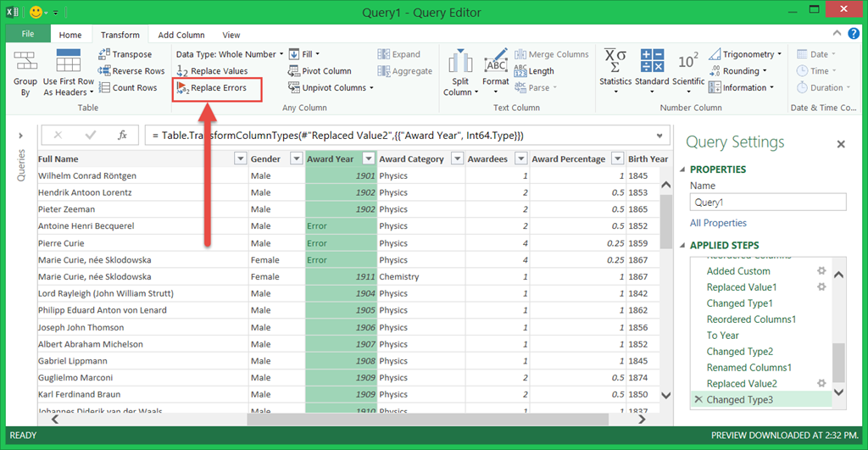The image size is (868, 450).
Task: Open the File menu tab
Action: click(x=28, y=35)
